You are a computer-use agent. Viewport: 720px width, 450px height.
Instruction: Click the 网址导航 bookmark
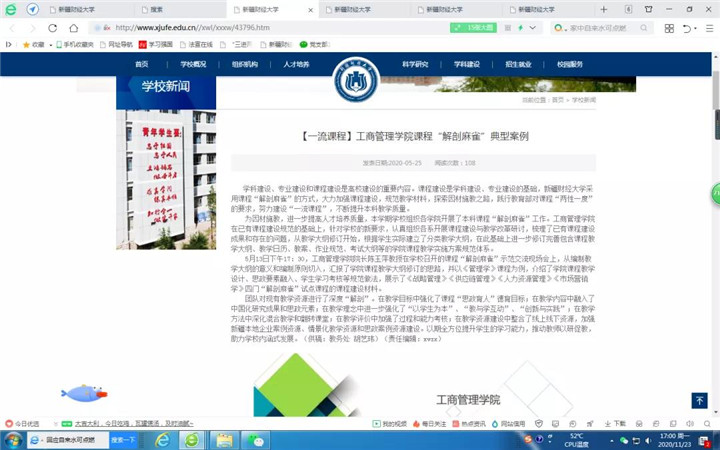click(120, 44)
